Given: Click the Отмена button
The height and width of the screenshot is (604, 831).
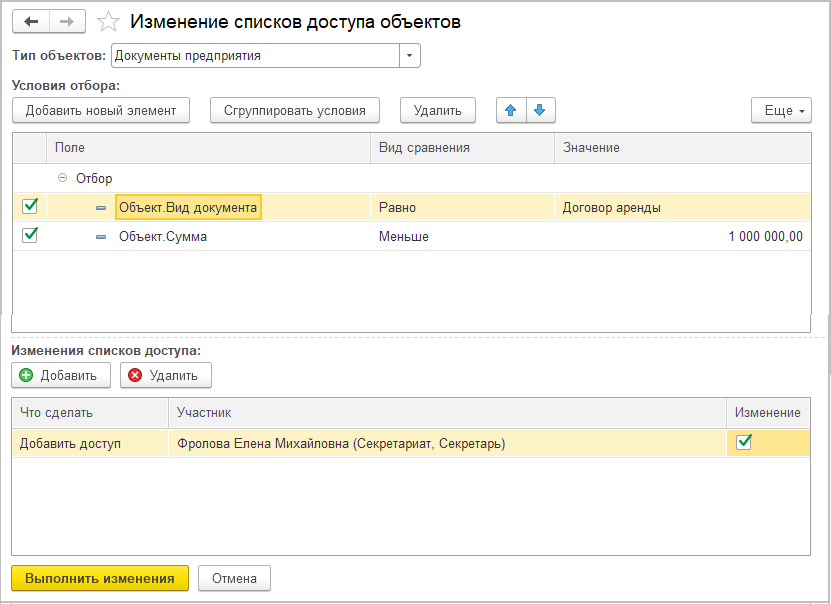Looking at the screenshot, I should [x=234, y=578].
